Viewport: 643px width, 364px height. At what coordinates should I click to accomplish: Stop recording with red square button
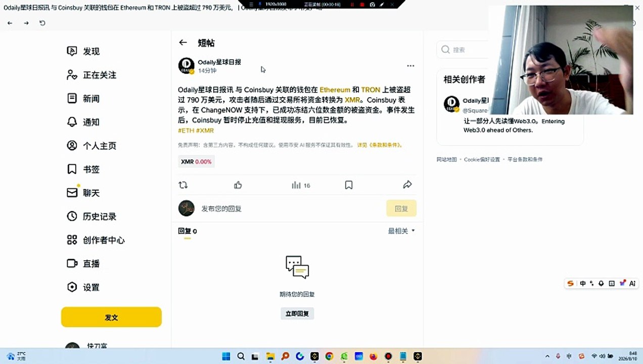[x=362, y=4]
